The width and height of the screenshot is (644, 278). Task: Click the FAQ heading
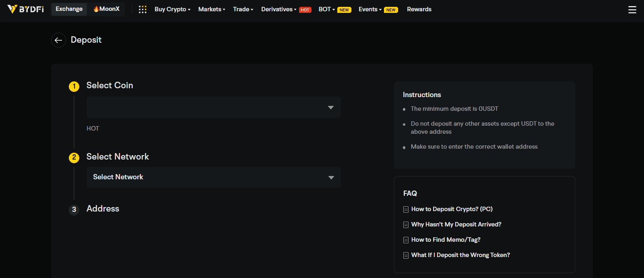(x=410, y=193)
